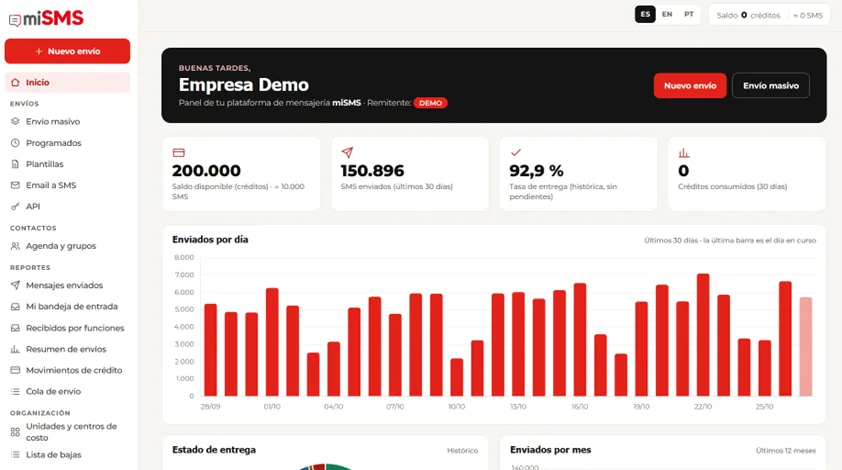The image size is (842, 470).
Task: Click Nuevo envío in the dark banner
Action: coord(690,85)
